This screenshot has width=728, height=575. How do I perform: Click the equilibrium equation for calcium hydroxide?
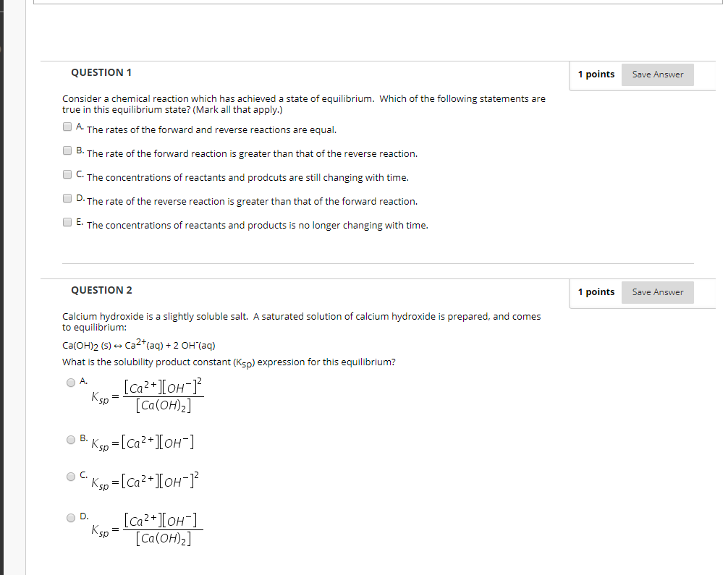tap(137, 345)
